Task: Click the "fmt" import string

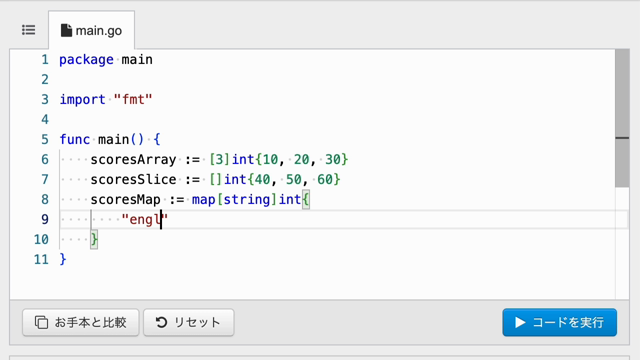Action: click(133, 100)
